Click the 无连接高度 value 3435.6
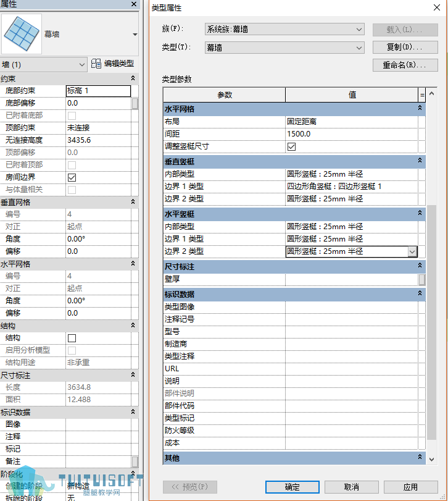This screenshot has height=501, width=448. pos(98,140)
